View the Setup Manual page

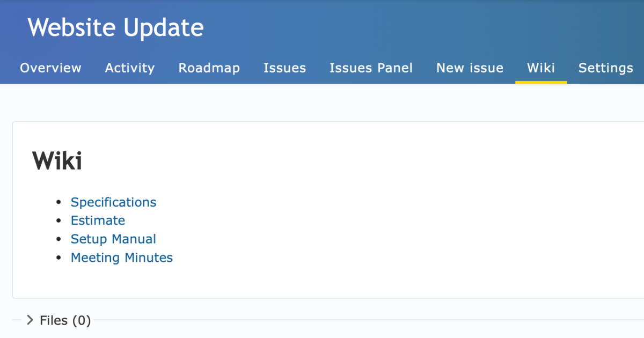tap(113, 239)
